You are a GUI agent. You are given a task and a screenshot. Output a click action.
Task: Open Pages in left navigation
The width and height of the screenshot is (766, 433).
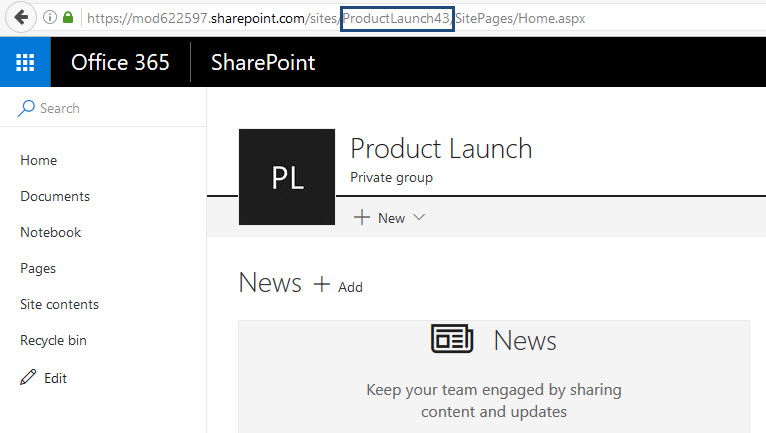[x=38, y=268]
